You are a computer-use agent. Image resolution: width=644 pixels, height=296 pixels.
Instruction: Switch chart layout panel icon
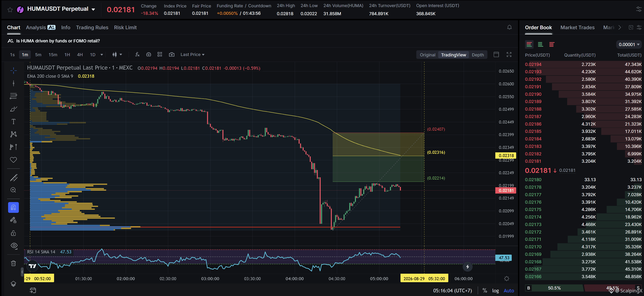click(496, 55)
